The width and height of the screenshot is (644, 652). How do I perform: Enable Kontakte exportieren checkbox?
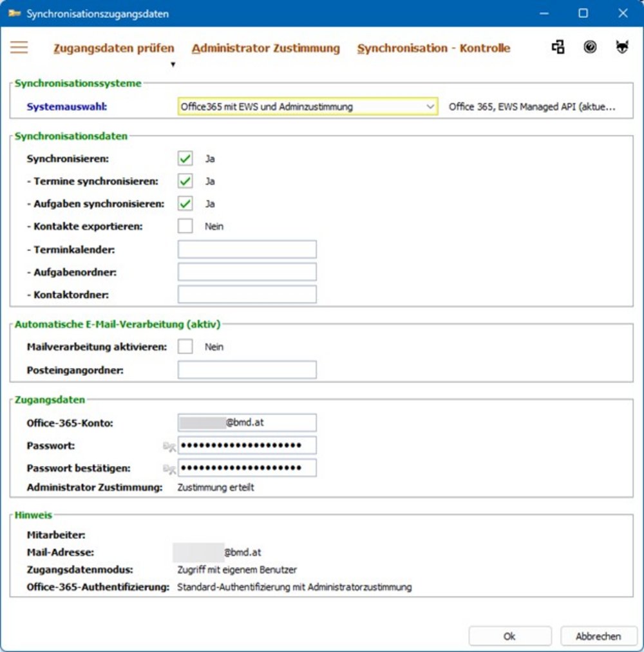[185, 227]
